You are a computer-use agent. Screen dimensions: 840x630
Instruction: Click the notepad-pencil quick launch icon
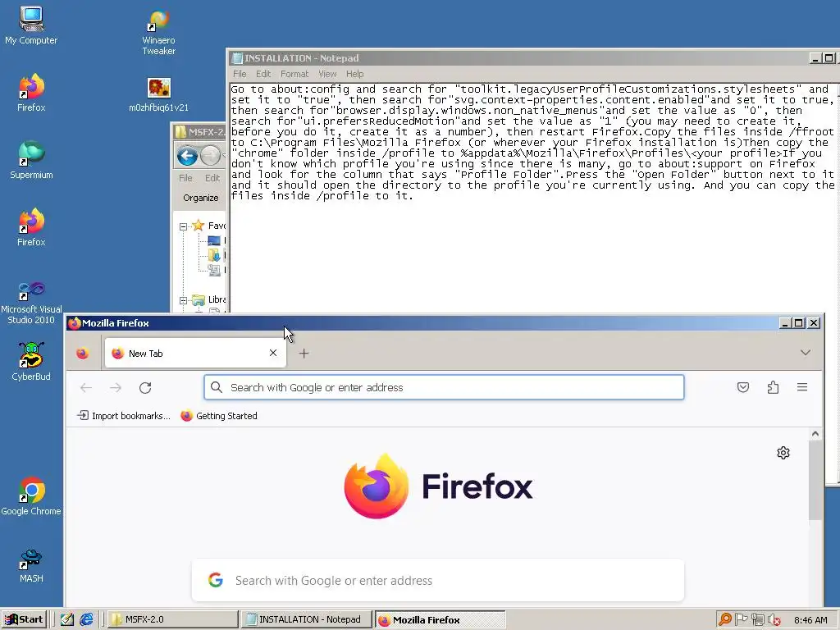pos(67,619)
